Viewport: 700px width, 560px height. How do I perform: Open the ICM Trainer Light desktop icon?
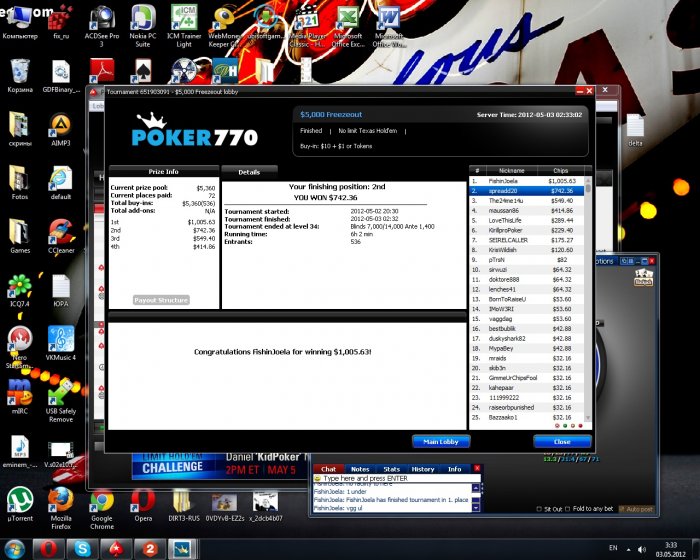pos(183,26)
